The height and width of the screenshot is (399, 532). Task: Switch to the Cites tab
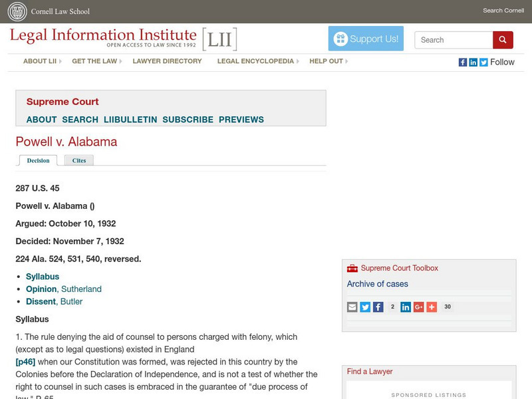pyautogui.click(x=79, y=160)
